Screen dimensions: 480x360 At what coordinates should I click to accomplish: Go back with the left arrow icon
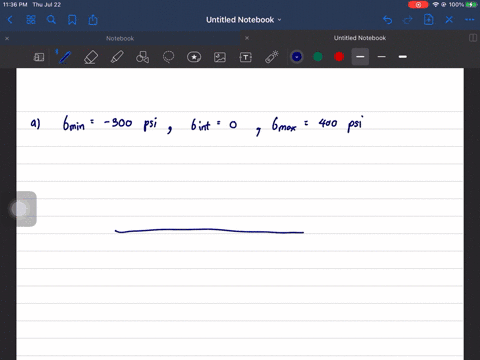point(10,20)
